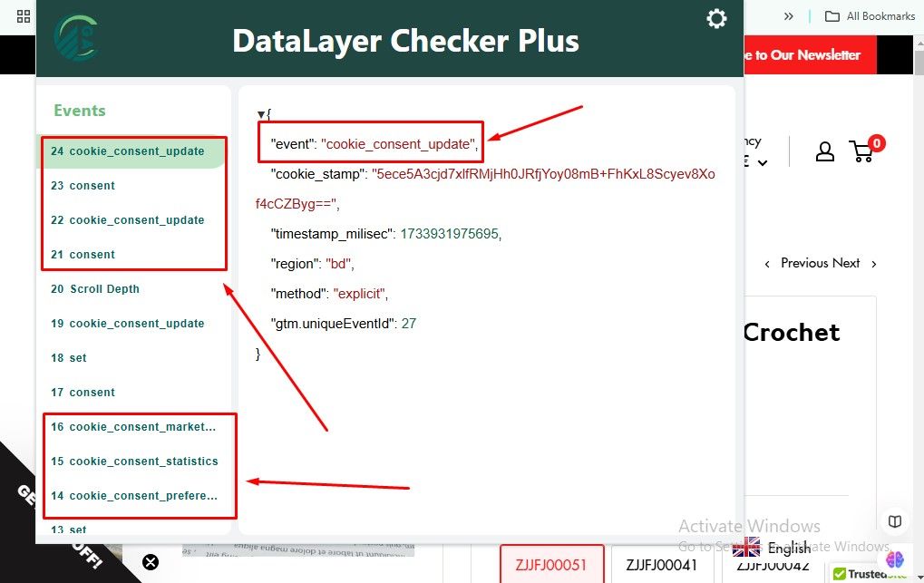Image resolution: width=924 pixels, height=583 pixels.
Task: Click the brain assistant icon
Action: pyautogui.click(x=895, y=559)
